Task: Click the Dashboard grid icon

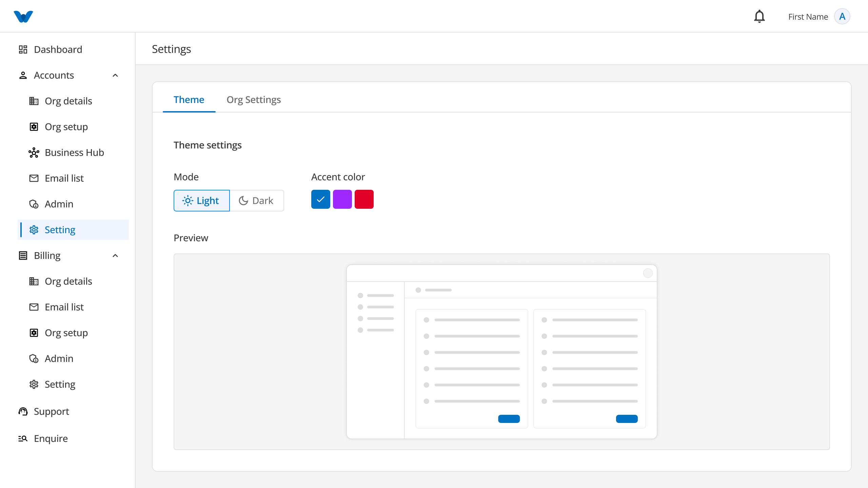Action: click(23, 49)
